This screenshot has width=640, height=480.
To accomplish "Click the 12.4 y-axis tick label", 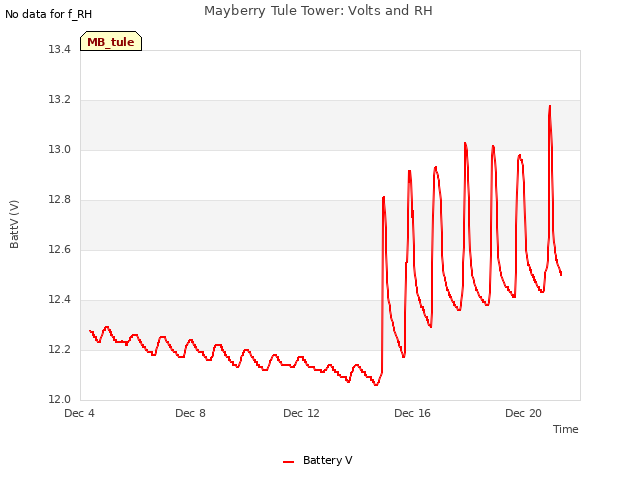I will tap(60, 300).
